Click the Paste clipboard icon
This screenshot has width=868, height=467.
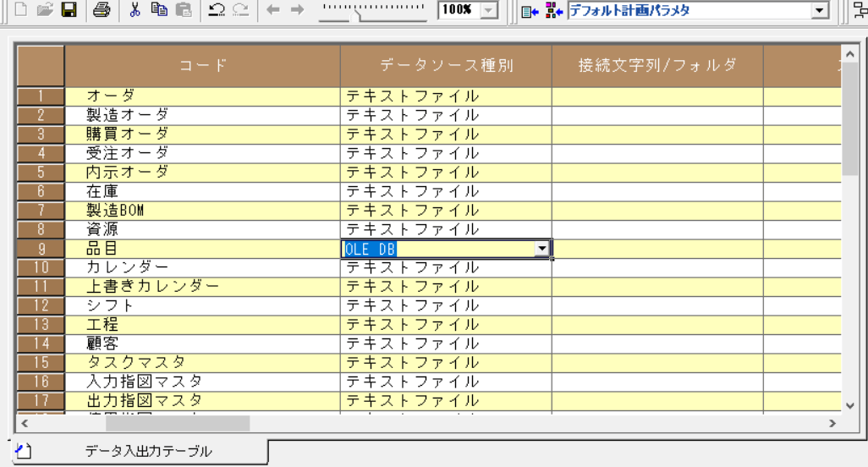[184, 9]
